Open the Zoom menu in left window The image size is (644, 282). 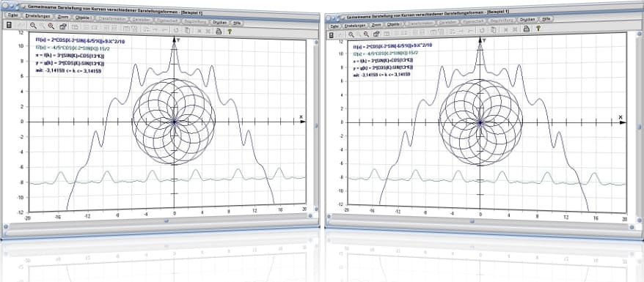[63, 17]
